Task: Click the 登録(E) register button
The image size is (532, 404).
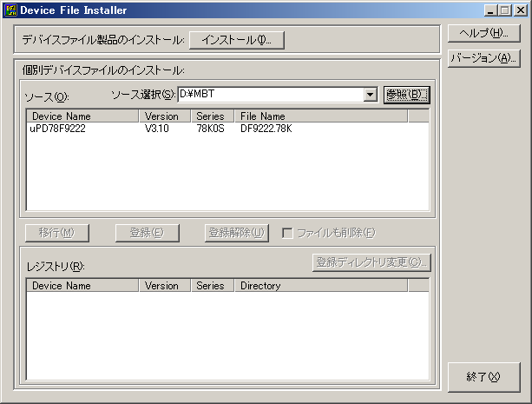Action: pos(148,233)
